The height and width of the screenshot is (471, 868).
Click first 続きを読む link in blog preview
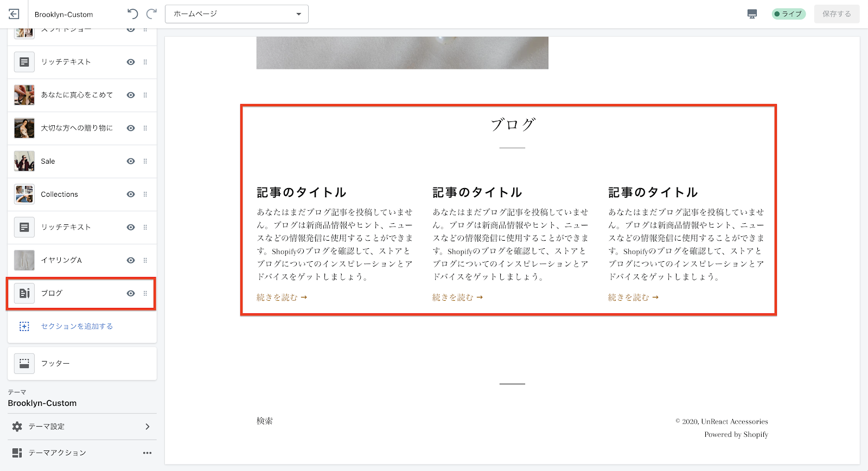[282, 298]
